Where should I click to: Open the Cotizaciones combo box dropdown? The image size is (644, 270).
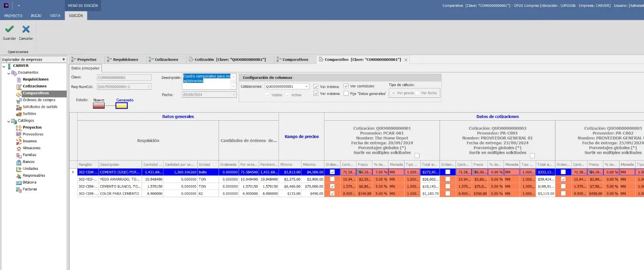pyautogui.click(x=307, y=87)
